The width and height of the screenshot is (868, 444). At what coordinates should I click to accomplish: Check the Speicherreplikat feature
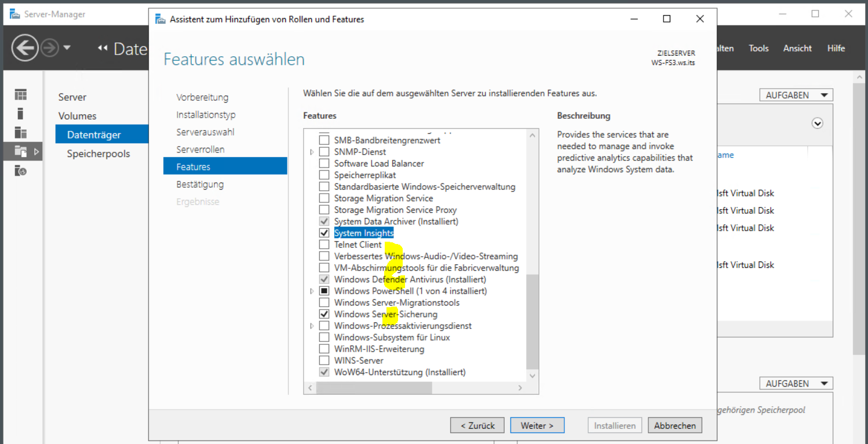(324, 175)
